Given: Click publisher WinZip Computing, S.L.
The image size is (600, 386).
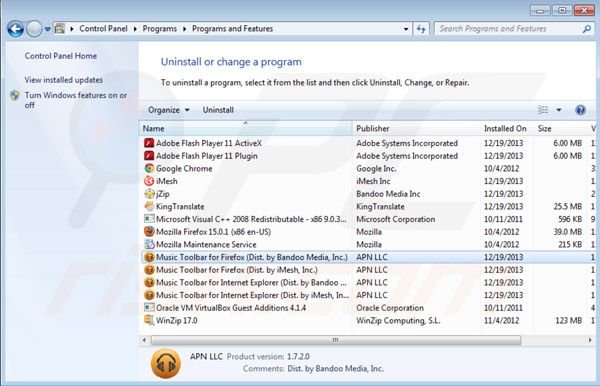Looking at the screenshot, I should click(x=398, y=321).
